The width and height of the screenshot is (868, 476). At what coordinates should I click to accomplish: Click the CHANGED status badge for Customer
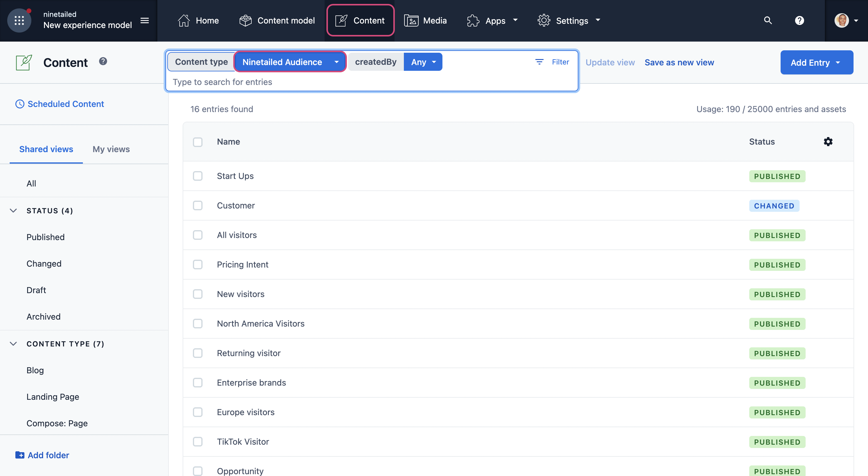[x=774, y=205]
